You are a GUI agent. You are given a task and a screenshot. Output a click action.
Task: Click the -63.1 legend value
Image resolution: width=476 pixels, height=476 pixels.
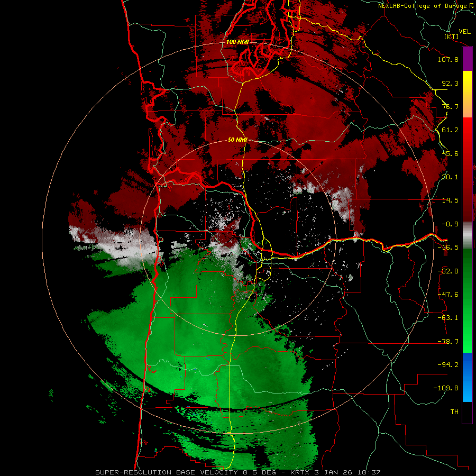pos(448,318)
